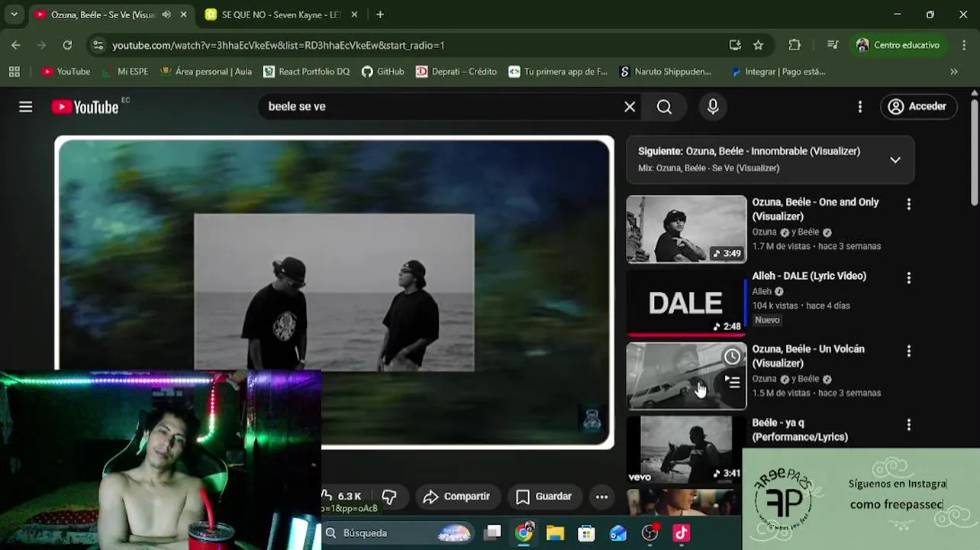Click the Windows taskbar Búsqueda box
Screen dimensions: 980x550
click(398, 532)
